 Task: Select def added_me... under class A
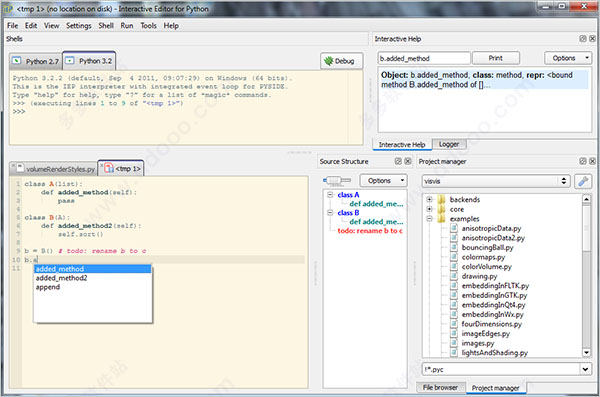[x=376, y=204]
